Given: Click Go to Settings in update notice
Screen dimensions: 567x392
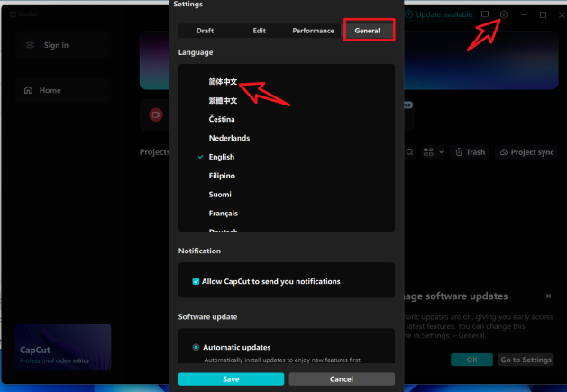Looking at the screenshot, I should [525, 360].
